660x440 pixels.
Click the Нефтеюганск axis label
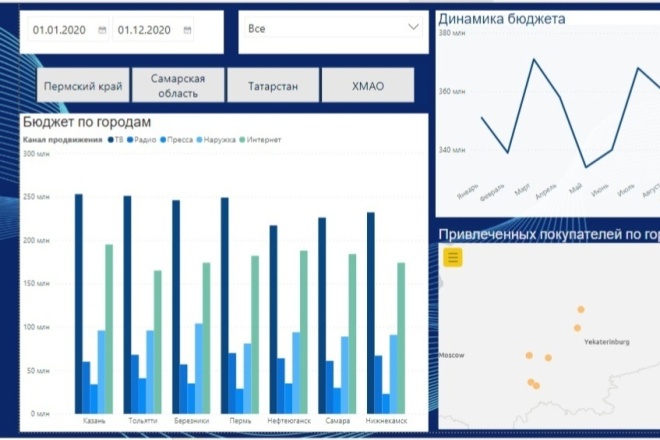coord(289,421)
